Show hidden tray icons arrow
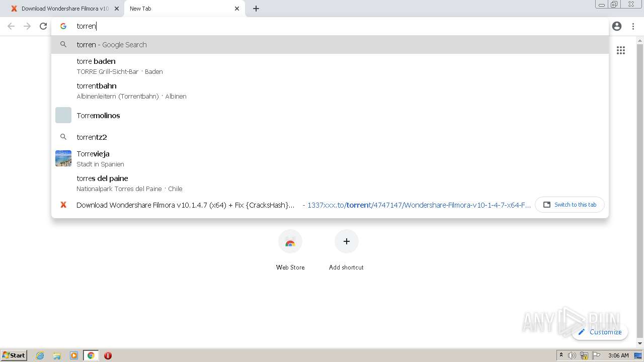 coord(561,355)
